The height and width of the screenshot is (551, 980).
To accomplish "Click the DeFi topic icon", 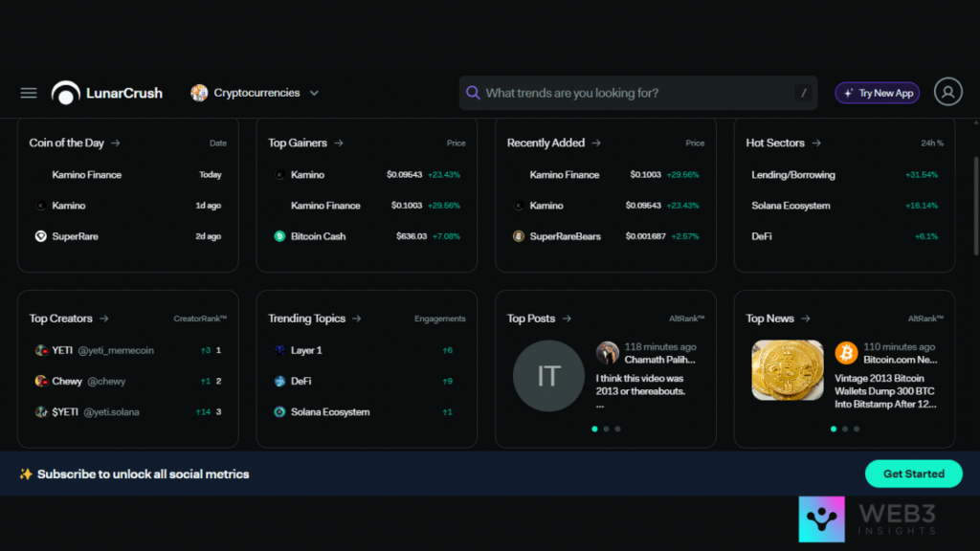I will coord(279,381).
